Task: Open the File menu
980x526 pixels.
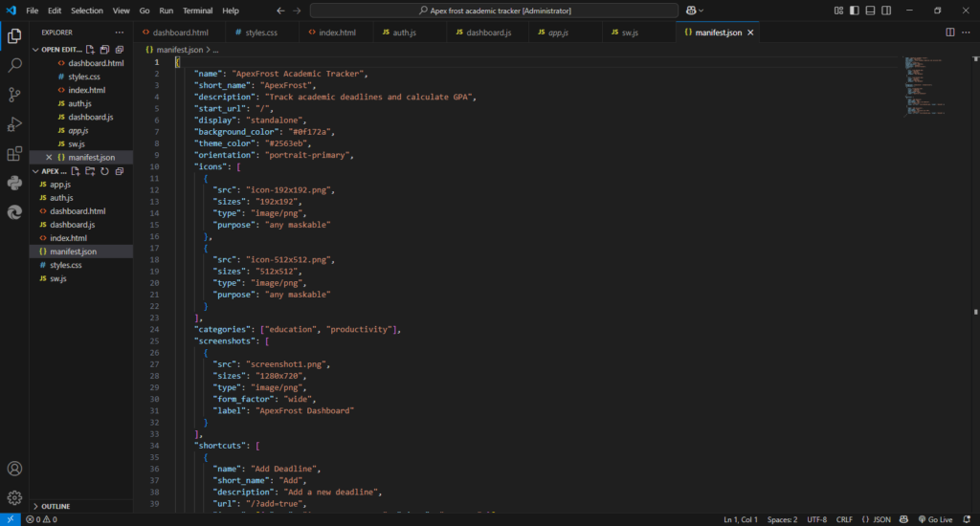Action: pyautogui.click(x=32, y=11)
